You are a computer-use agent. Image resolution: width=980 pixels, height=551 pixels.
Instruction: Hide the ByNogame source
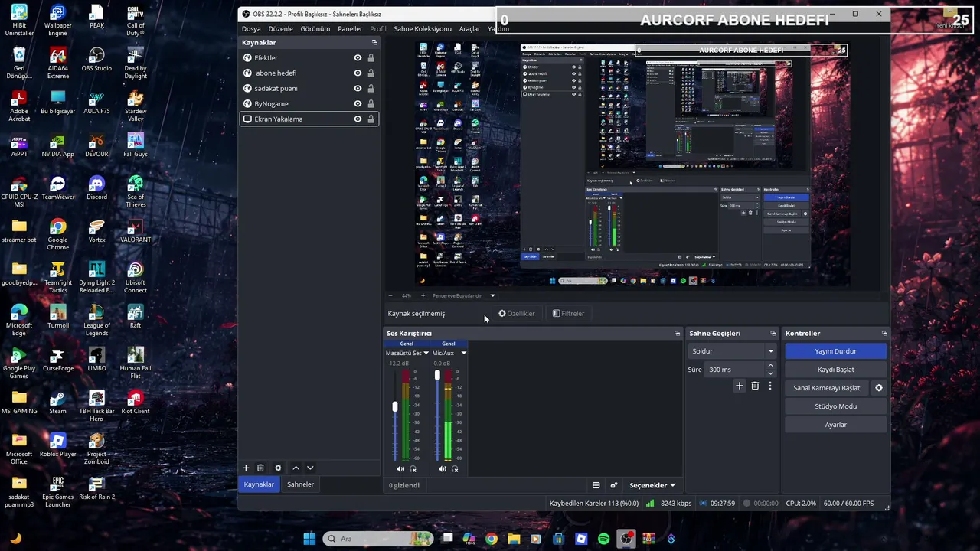[358, 104]
